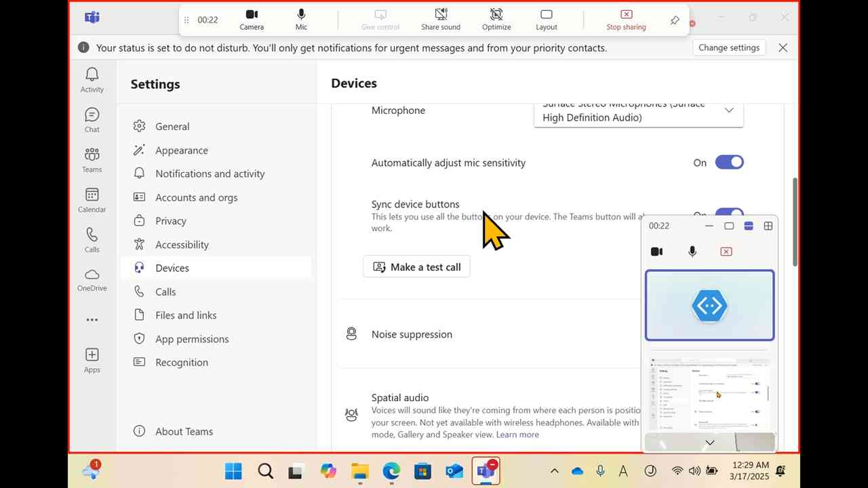Open Teams section in the sidebar

[x=92, y=160]
